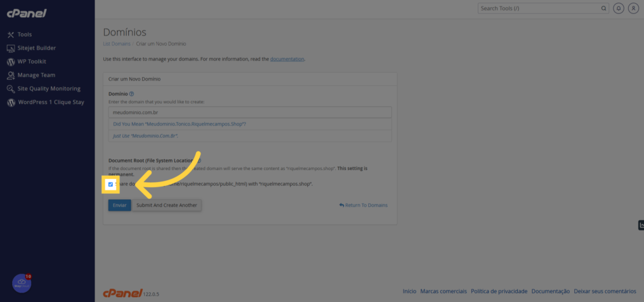Open Marcas comerciais footer link

[x=444, y=291]
